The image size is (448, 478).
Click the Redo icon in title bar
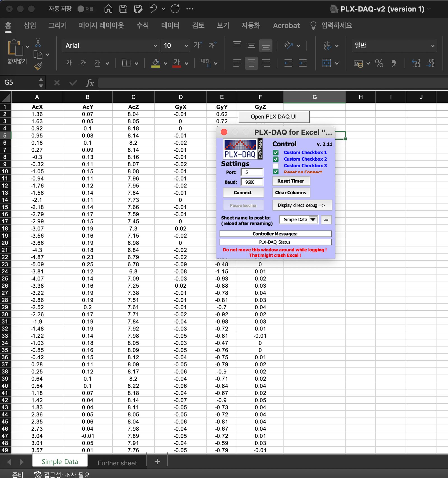pos(175,9)
